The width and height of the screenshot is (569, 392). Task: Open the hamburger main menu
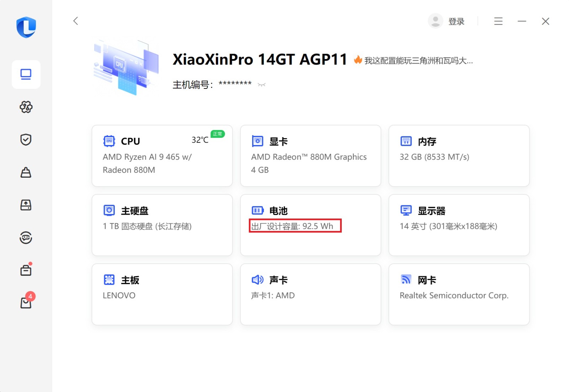point(498,21)
